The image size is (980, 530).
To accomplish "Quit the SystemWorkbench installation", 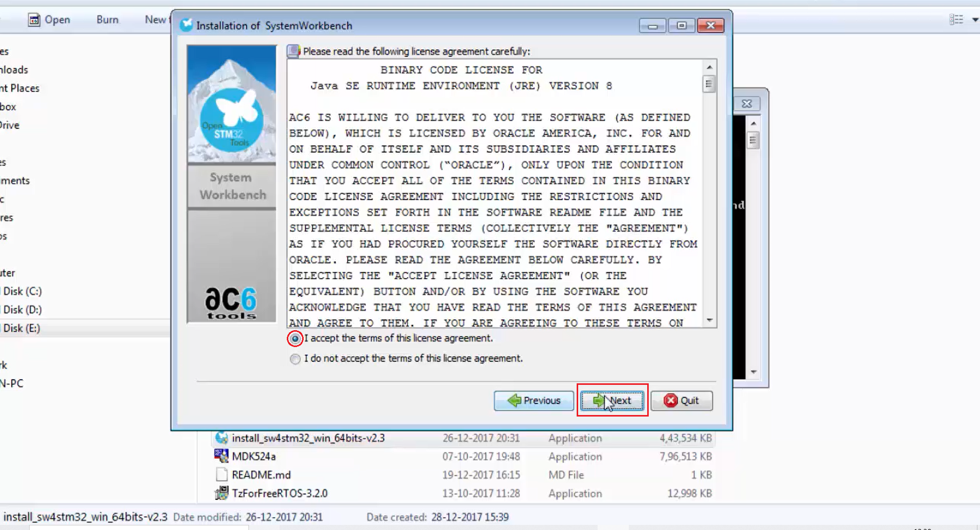I will click(681, 400).
